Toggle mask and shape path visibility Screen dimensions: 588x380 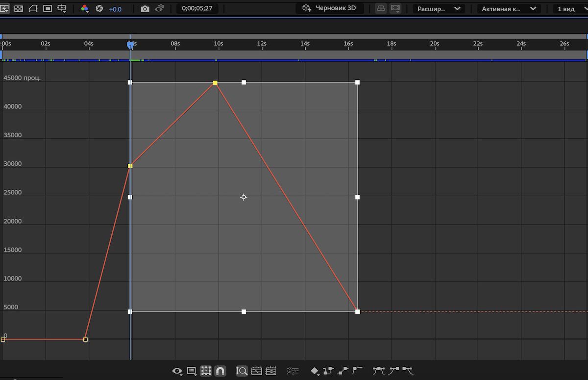[x=33, y=8]
